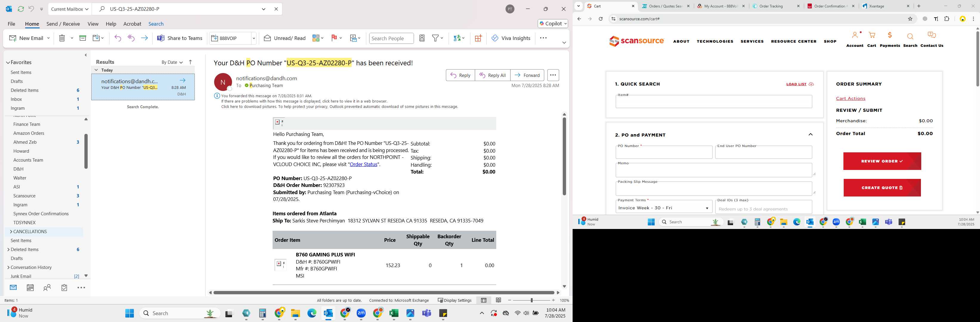Click ScanSource Search magnifier icon
Screen dimensions: 980x322
[910, 36]
